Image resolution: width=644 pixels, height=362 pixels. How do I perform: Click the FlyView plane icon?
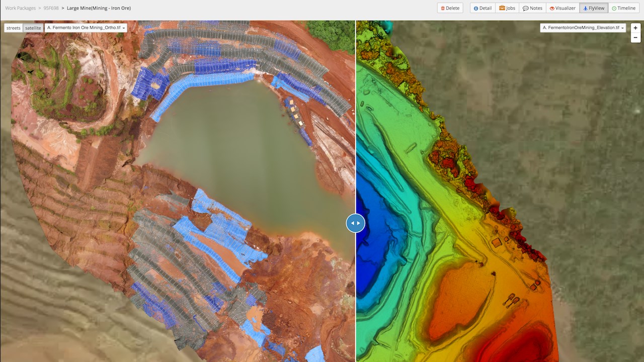point(585,8)
